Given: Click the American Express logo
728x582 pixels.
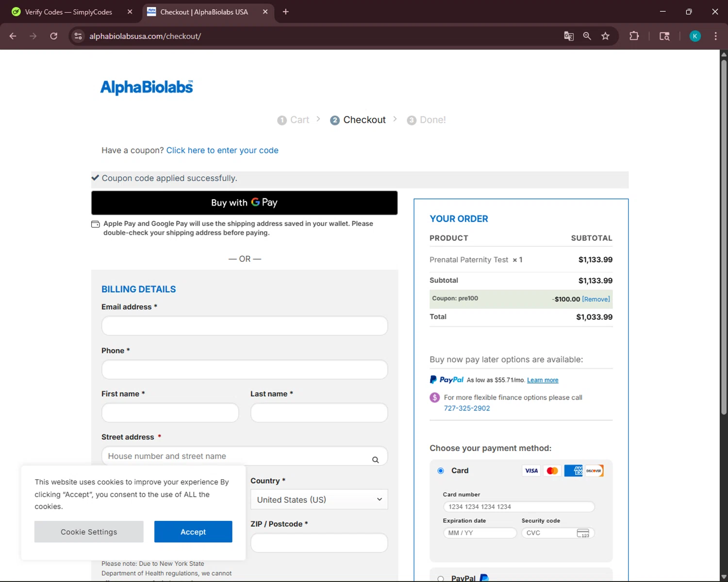Looking at the screenshot, I should pos(573,470).
